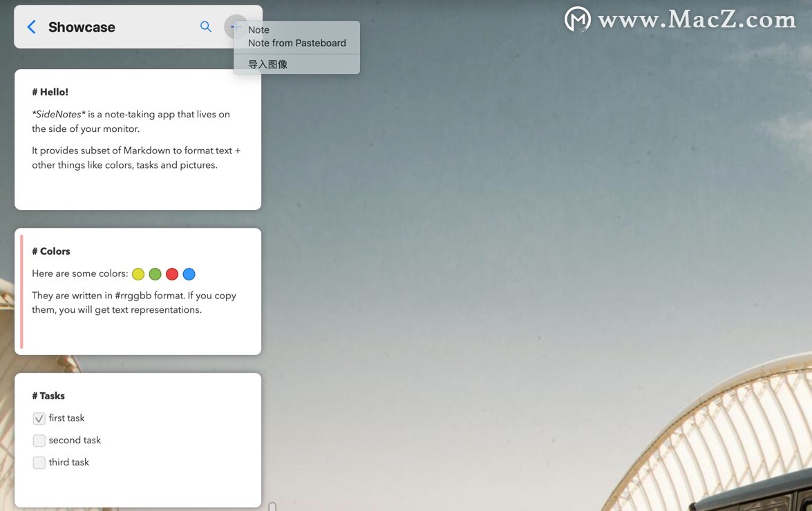Click the Showcase folder title
Viewport: 812px width, 511px height.
[82, 28]
